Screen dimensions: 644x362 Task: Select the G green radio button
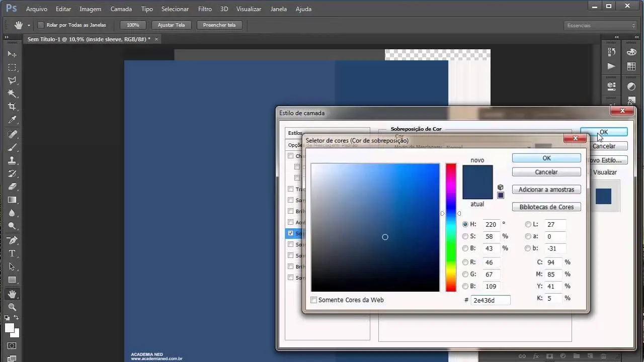click(465, 275)
